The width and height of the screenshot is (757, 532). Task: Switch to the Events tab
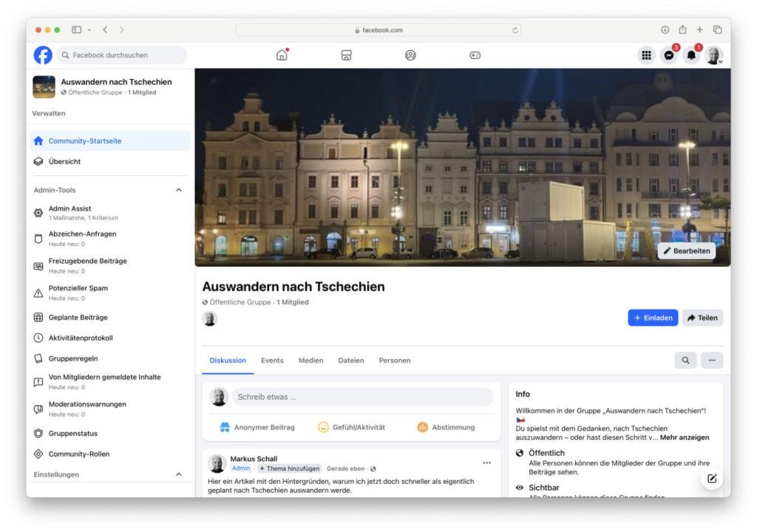tap(272, 361)
